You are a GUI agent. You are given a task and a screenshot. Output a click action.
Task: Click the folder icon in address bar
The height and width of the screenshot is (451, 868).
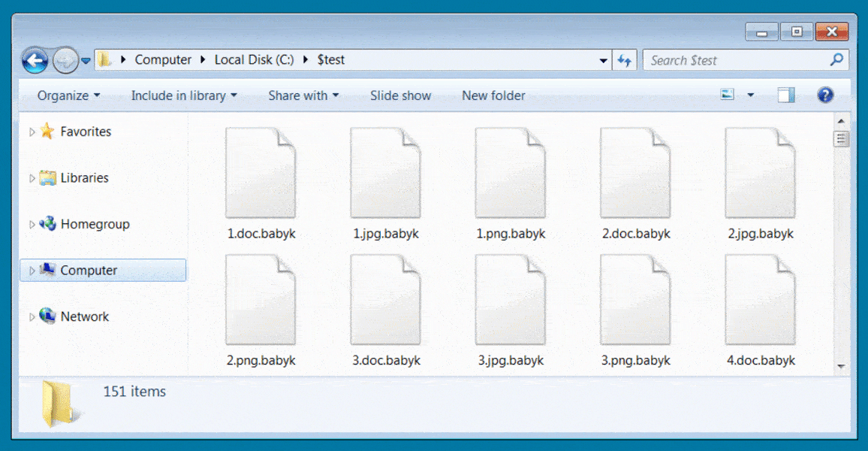point(104,59)
